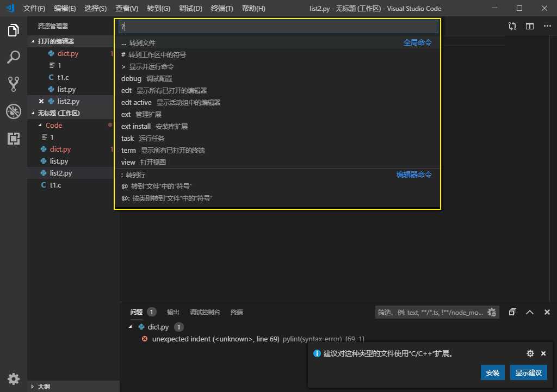557x392 pixels.
Task: Open the notification gear settings
Action: point(530,353)
